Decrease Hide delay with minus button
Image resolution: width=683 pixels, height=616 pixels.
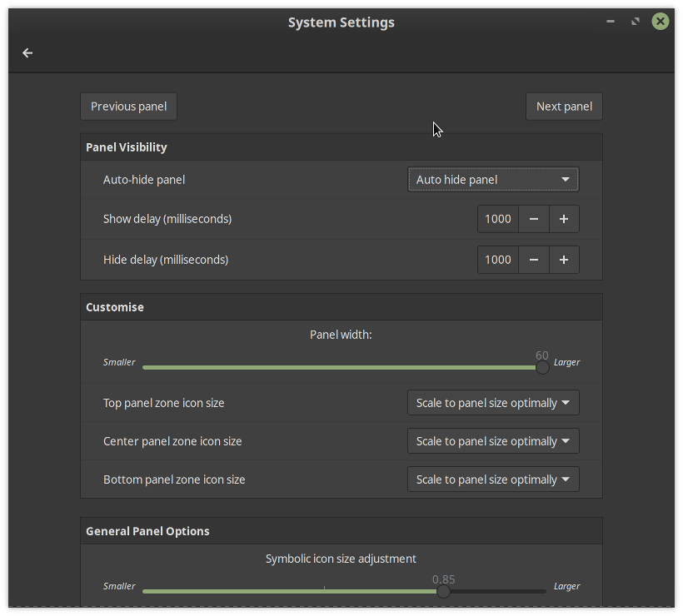coord(534,260)
